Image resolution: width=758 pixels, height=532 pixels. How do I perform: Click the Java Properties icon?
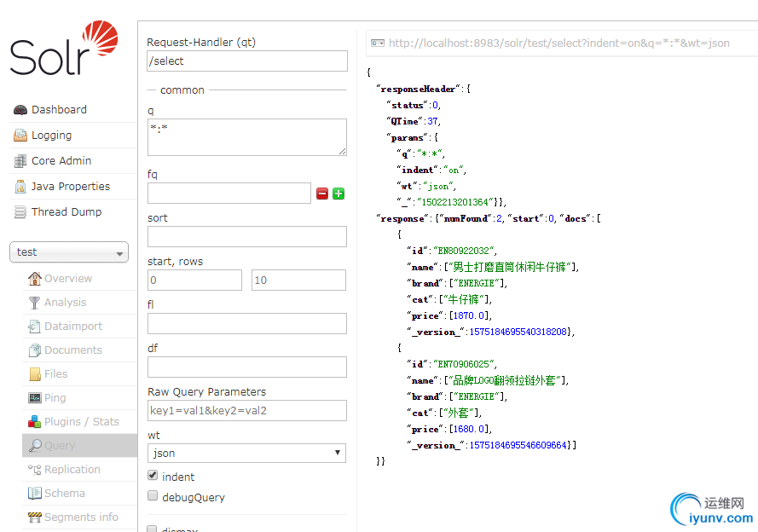click(20, 187)
